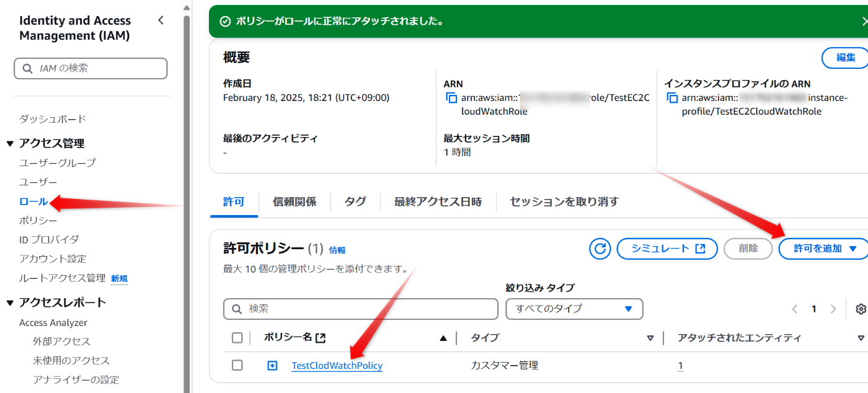This screenshot has height=393, width=868.
Task: Click the search magnifier in IAM search box
Action: click(x=27, y=69)
